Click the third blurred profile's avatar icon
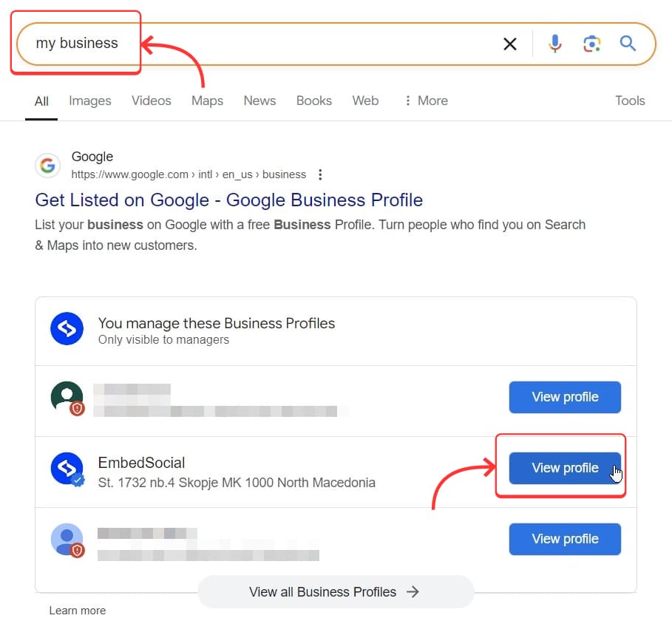 coord(67,540)
